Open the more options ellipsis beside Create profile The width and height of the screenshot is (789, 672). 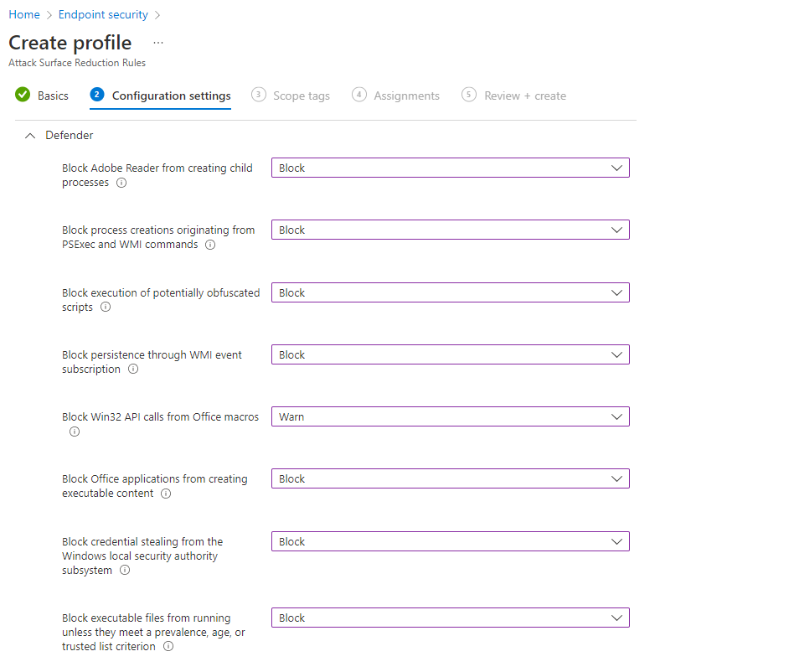point(158,43)
